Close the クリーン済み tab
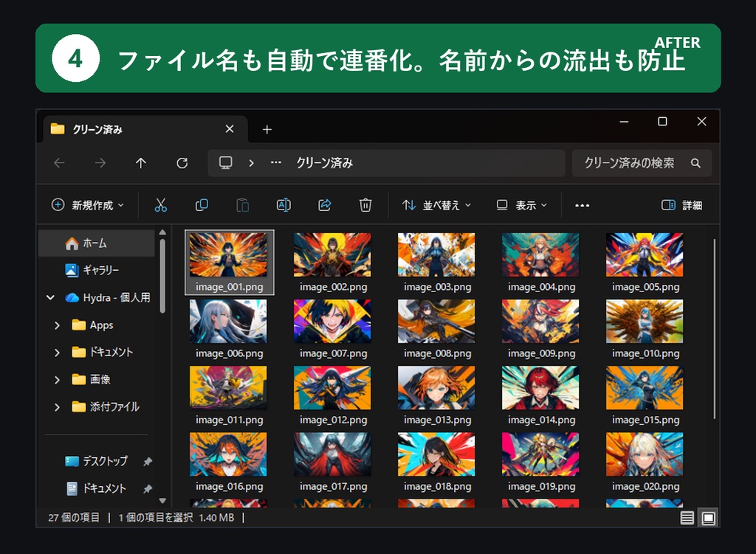 [230, 129]
